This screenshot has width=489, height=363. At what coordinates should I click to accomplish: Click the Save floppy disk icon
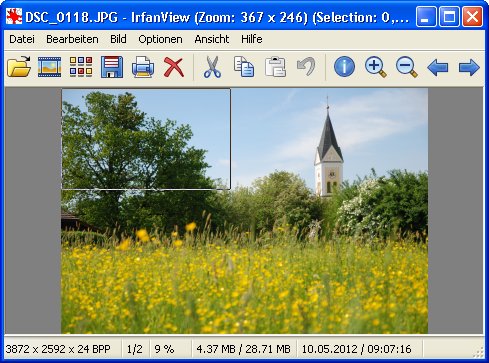point(112,67)
